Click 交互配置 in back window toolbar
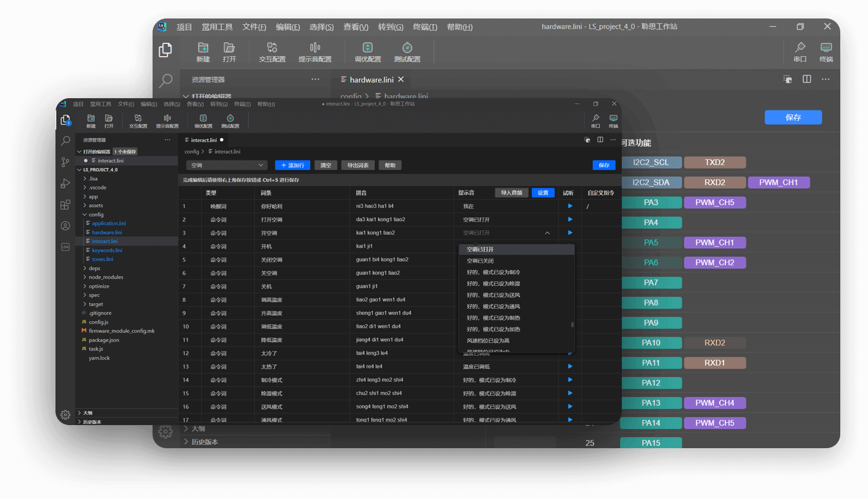Viewport: 868px width, 499px height. [272, 52]
